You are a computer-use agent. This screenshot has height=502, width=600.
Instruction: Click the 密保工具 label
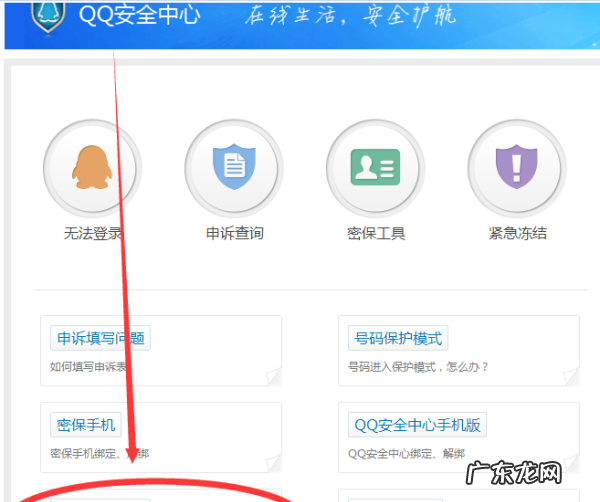point(376,233)
